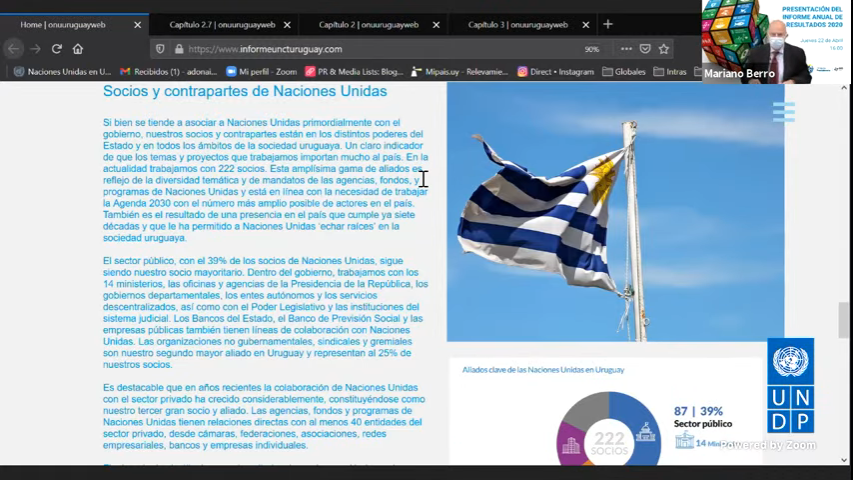The image size is (853, 480).
Task: Click the UNDP logo
Action: (790, 385)
